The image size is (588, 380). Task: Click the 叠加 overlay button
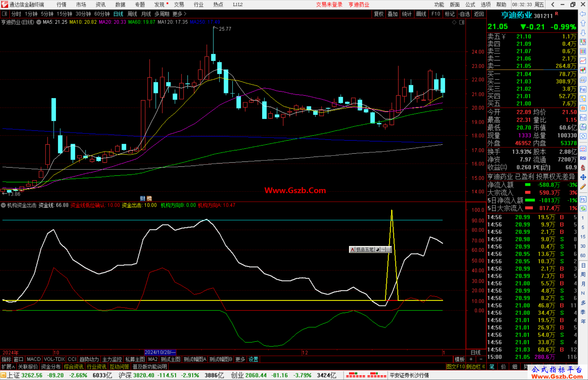point(393,14)
